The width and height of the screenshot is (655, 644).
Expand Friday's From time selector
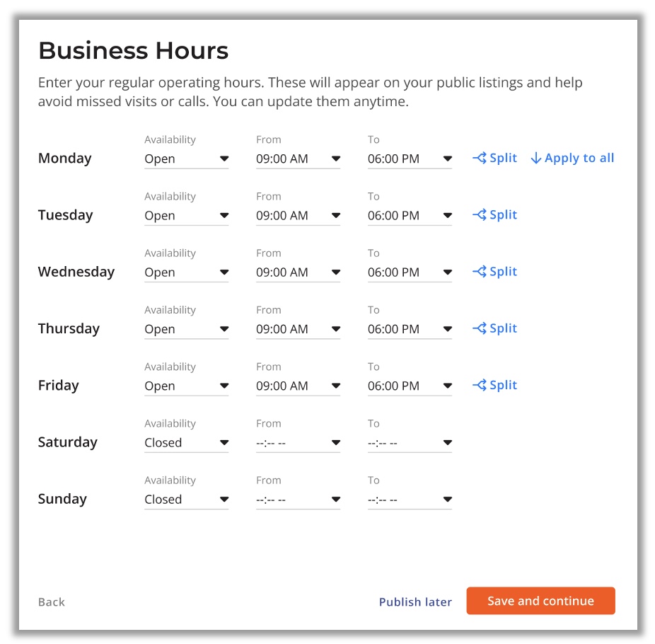(x=298, y=386)
